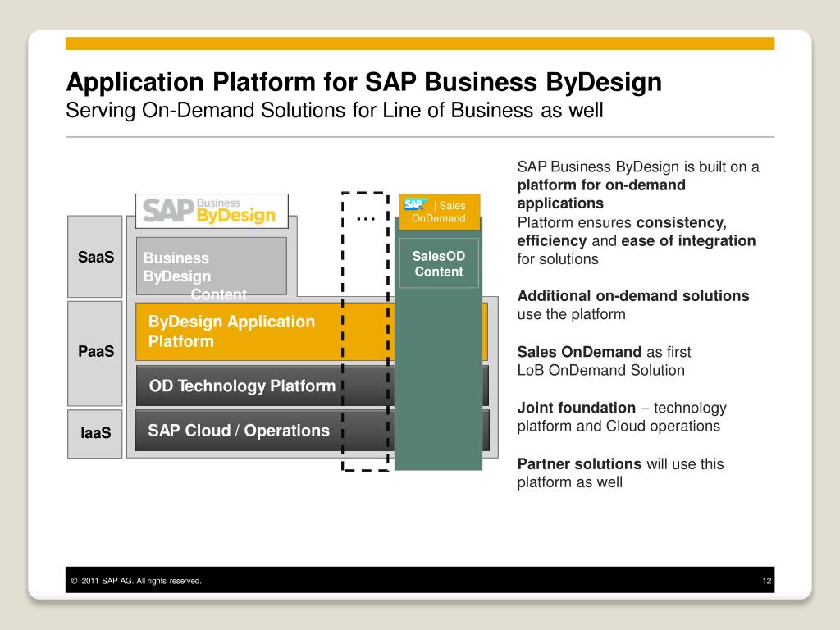The image size is (840, 630).
Task: Click the OD Technology Platform block
Action: coord(265,386)
